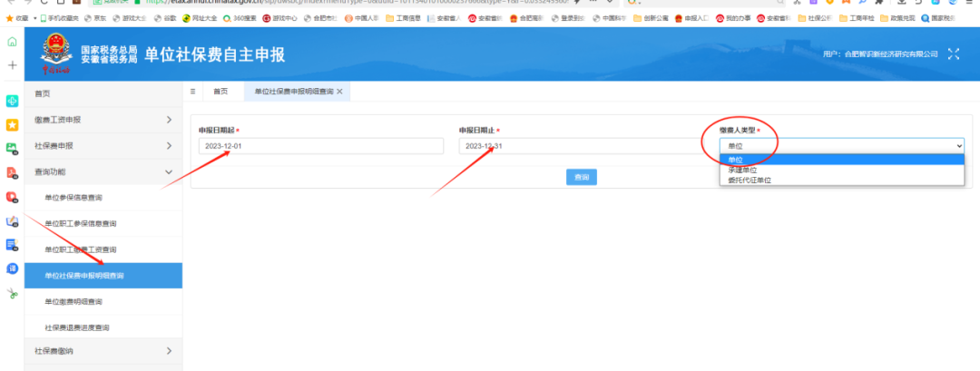Click the fullscreen icon beside the user name
The height and width of the screenshot is (371, 980).
pyautogui.click(x=953, y=54)
